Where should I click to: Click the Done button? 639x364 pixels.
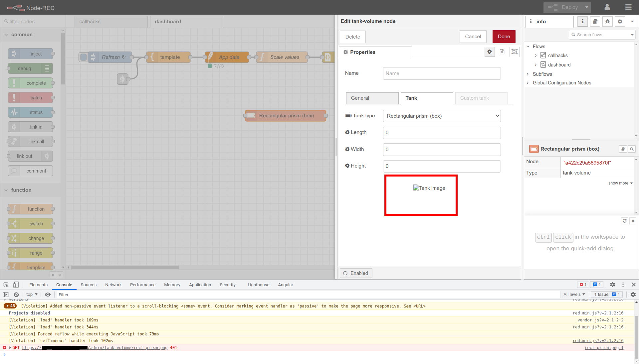[x=504, y=37]
